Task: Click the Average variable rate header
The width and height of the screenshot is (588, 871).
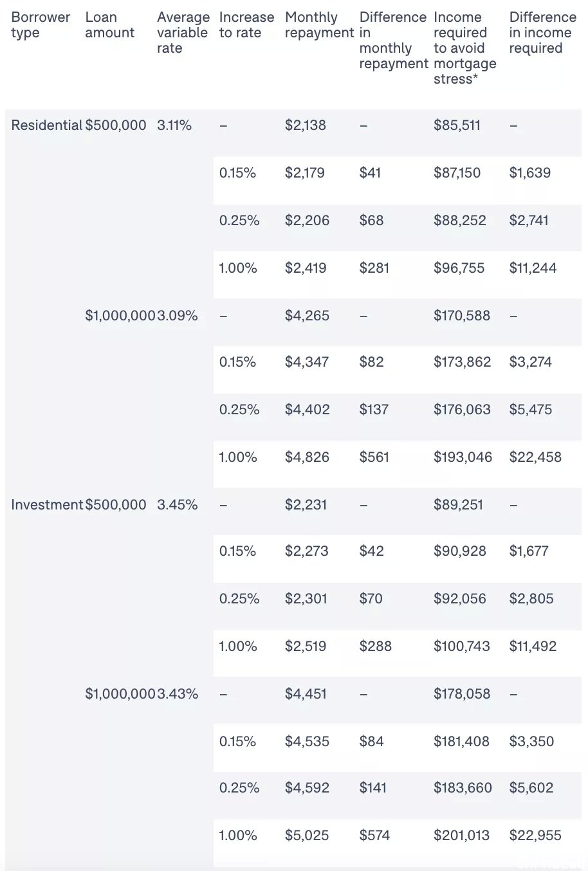Action: pos(183,33)
